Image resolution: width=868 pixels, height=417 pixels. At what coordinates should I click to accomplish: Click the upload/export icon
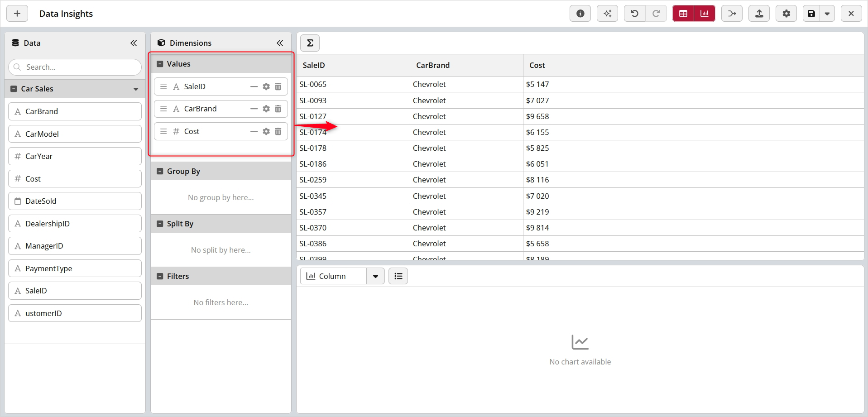pos(759,14)
